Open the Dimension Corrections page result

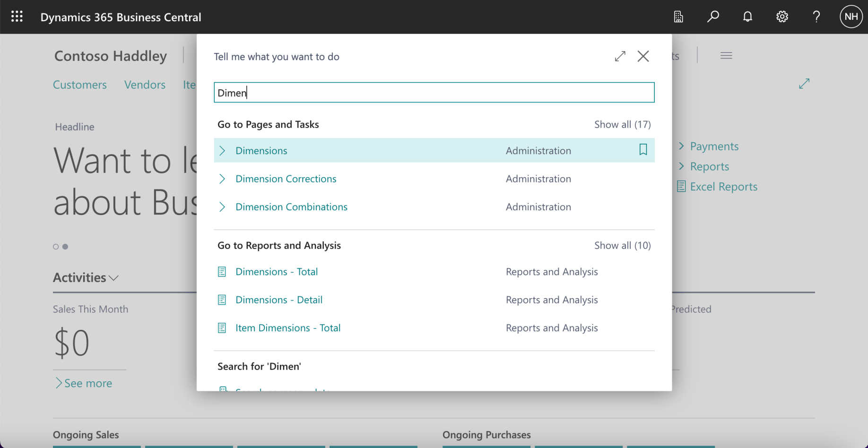[286, 179]
